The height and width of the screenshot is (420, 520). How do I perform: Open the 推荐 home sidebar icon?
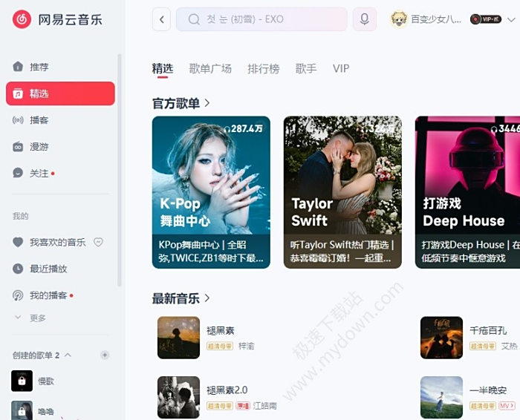[x=18, y=67]
